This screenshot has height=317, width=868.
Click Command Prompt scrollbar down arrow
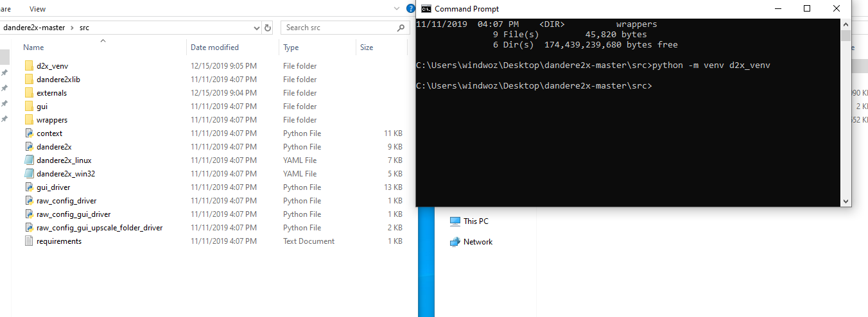pyautogui.click(x=846, y=201)
